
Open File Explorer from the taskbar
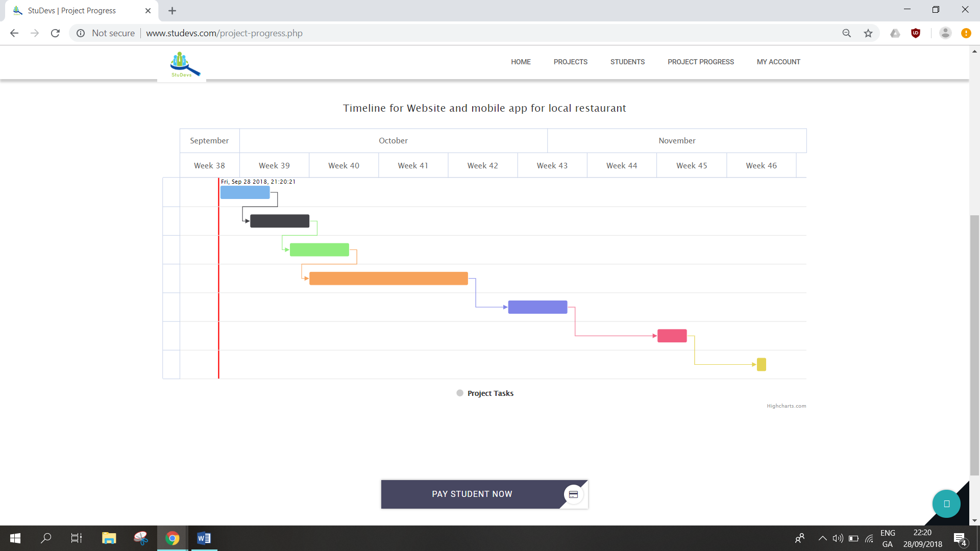click(x=109, y=538)
